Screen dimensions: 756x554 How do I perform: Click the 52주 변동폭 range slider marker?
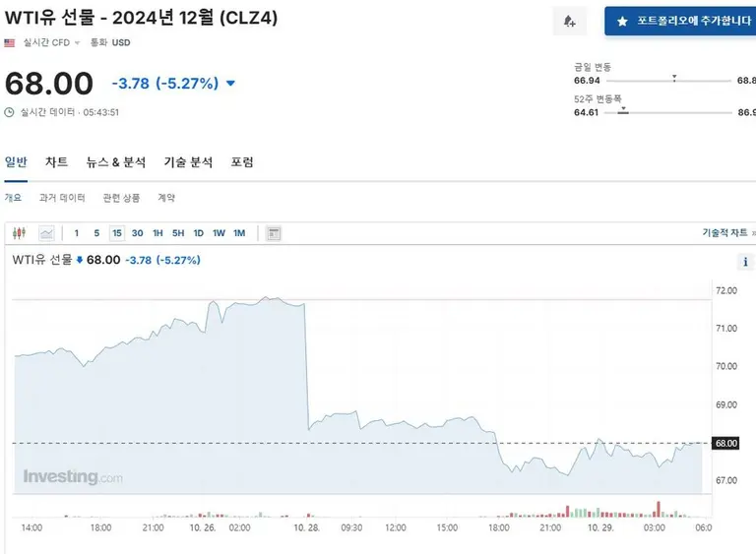point(623,112)
